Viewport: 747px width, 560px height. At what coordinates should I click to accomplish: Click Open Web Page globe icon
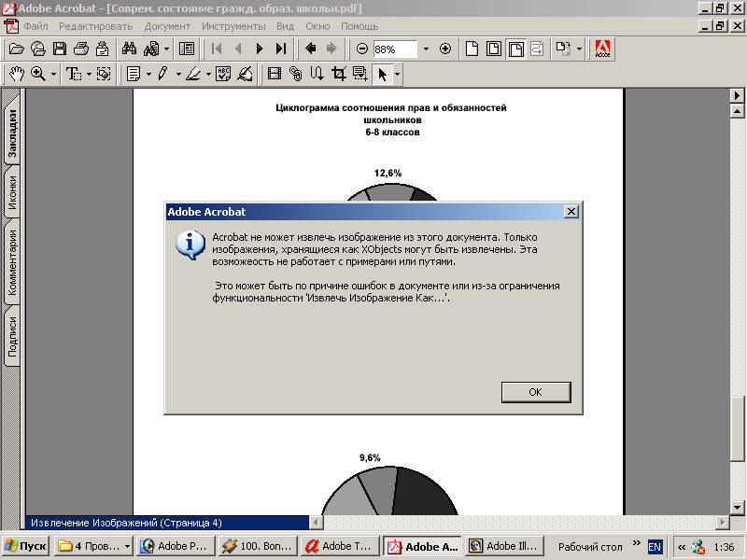coord(38,49)
